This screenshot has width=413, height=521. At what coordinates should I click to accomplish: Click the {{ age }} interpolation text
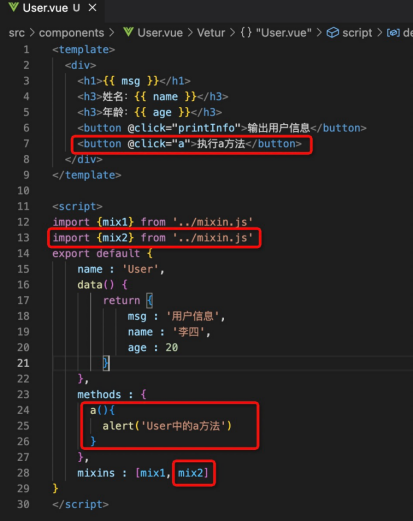coord(162,112)
